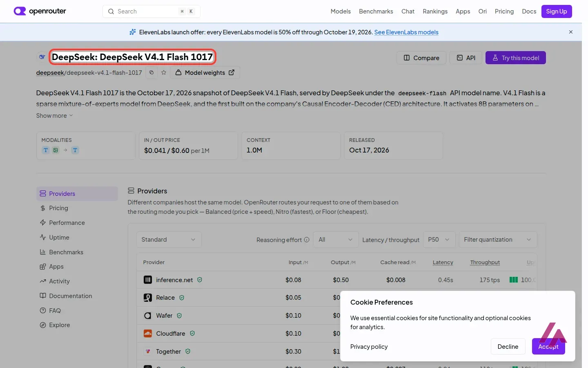The width and height of the screenshot is (588, 368).
Task: Go to Pricing in the sidebar
Action: (x=77, y=208)
